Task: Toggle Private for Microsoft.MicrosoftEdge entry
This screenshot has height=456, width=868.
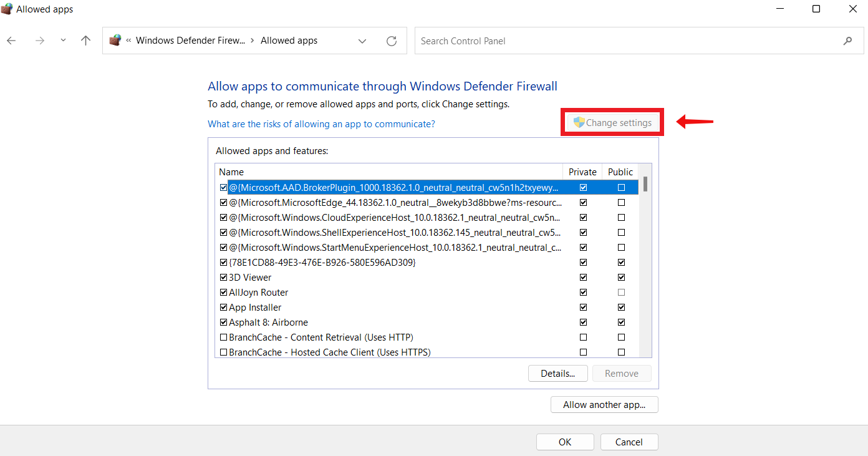Action: 583,203
